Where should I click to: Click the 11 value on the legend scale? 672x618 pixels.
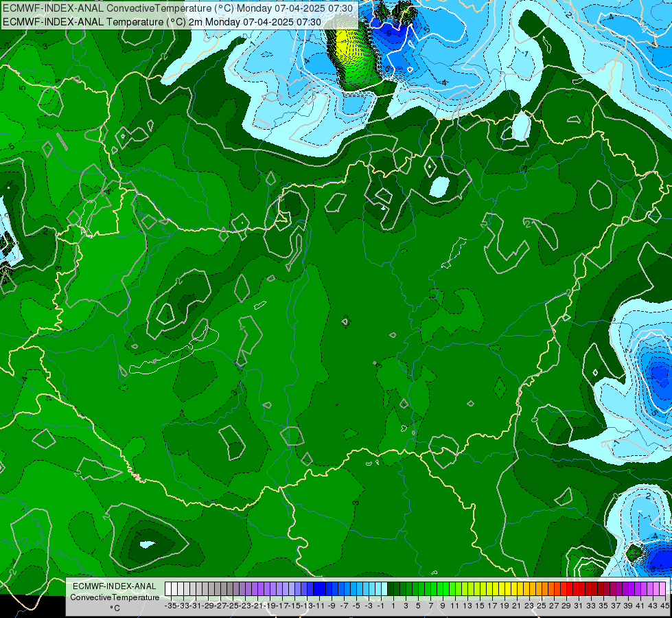455,606
